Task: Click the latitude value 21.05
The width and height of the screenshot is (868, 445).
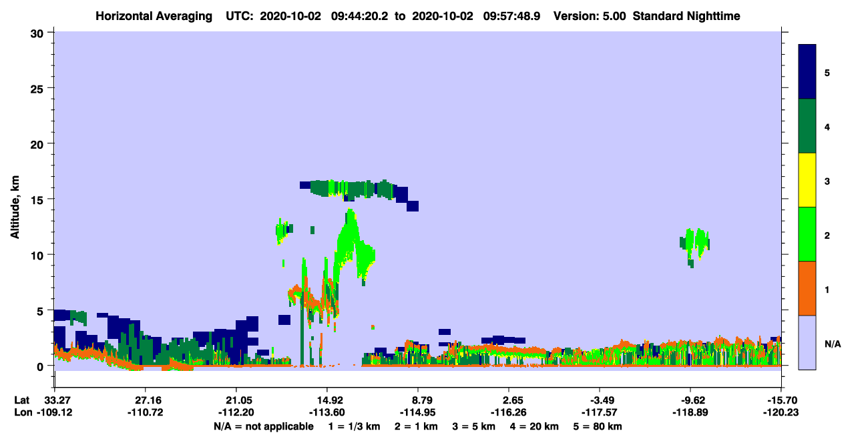Action: (236, 400)
